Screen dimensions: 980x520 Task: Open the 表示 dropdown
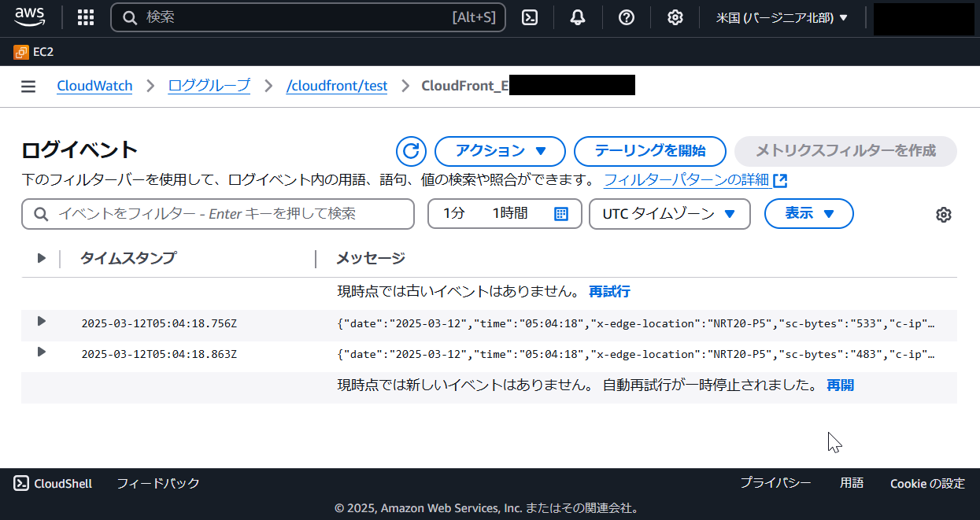click(x=809, y=214)
